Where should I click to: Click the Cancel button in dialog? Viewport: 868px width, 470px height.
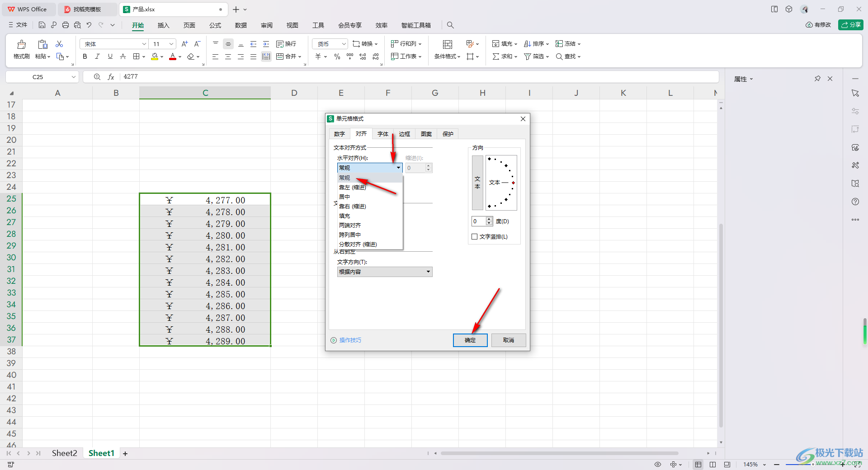pyautogui.click(x=509, y=340)
